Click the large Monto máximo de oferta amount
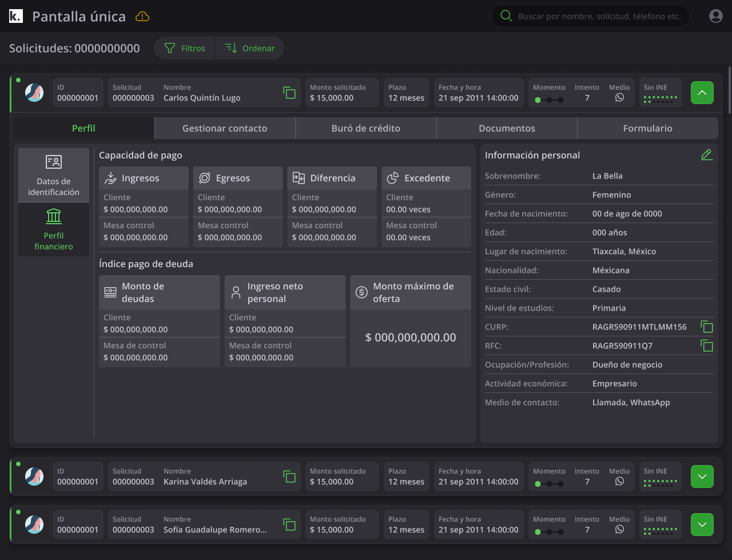This screenshot has height=560, width=732. [x=411, y=337]
